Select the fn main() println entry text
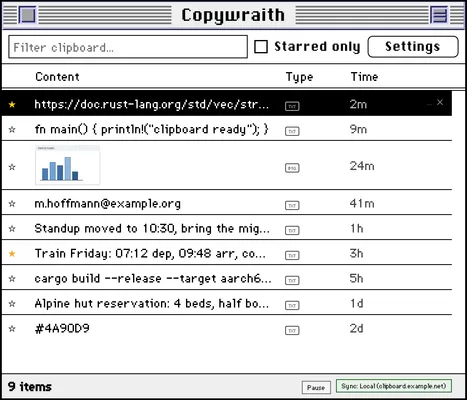The height and width of the screenshot is (400, 467). click(152, 129)
